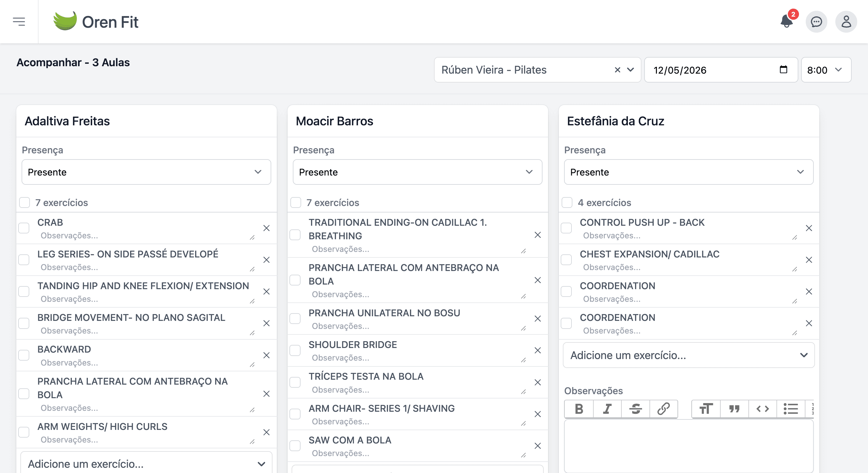868x473 pixels.
Task: Toggle all 7 exercícios for Moacir Barros
Action: [x=296, y=203]
